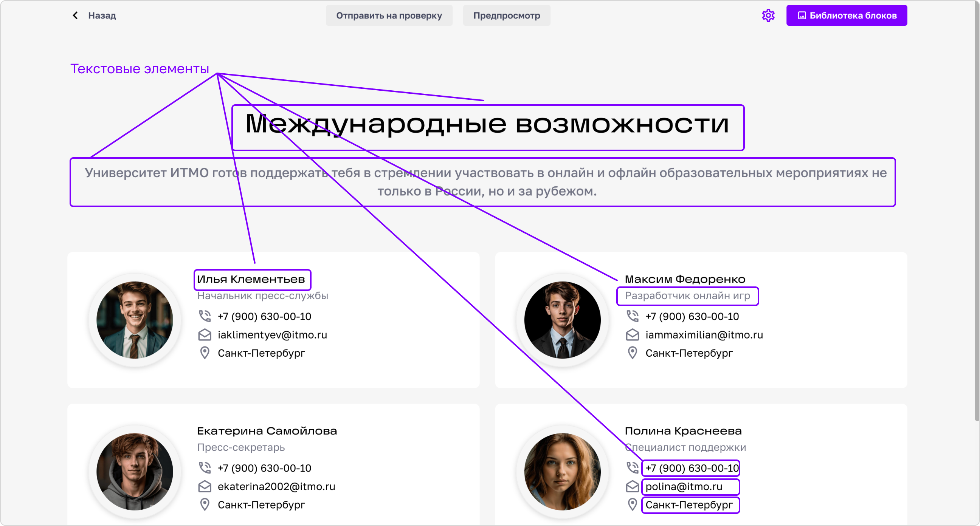Click phone icon in Максим Федоренко card
Image resolution: width=980 pixels, height=526 pixels.
(x=632, y=316)
